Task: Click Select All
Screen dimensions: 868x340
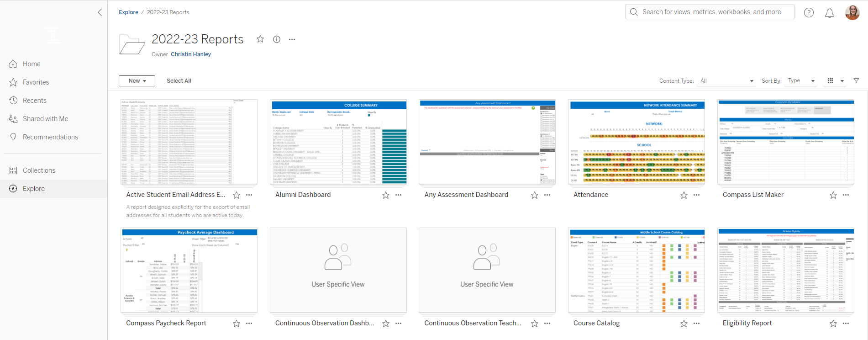Action: 179,81
